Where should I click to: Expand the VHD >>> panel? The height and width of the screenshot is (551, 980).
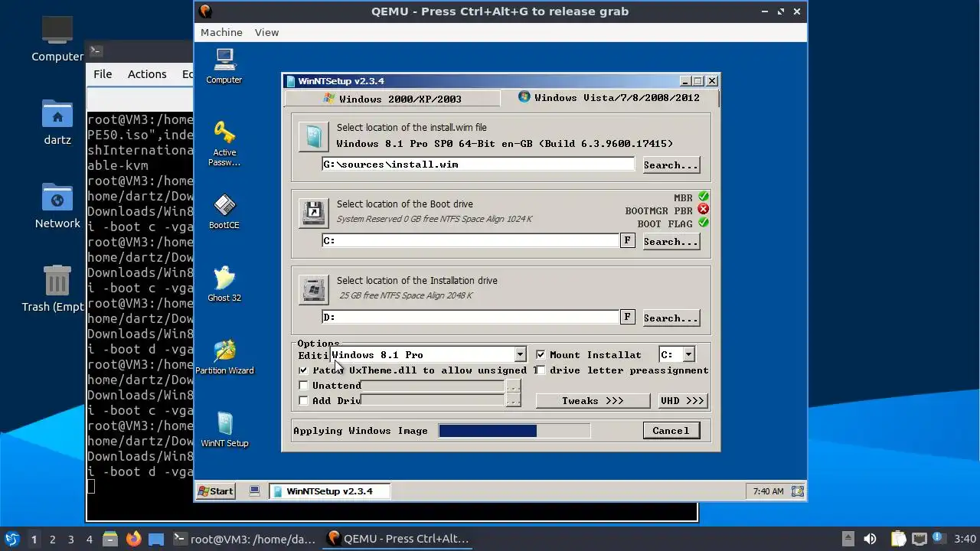click(682, 400)
